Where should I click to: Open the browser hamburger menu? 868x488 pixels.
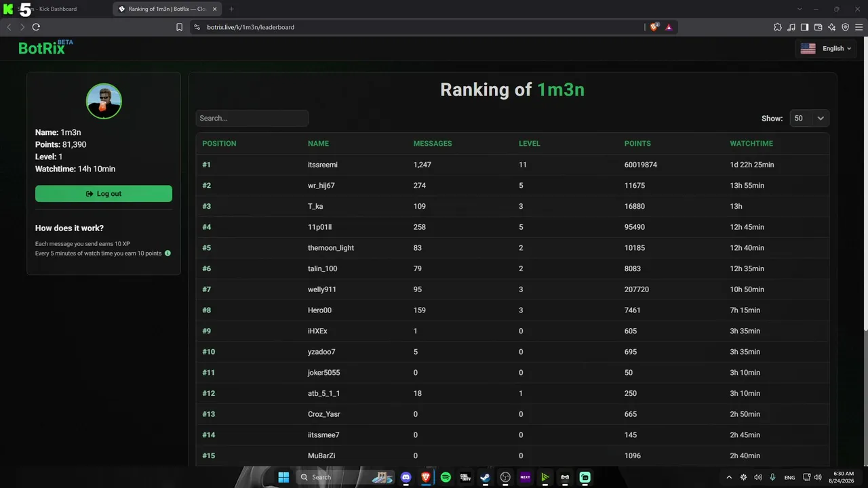point(859,27)
